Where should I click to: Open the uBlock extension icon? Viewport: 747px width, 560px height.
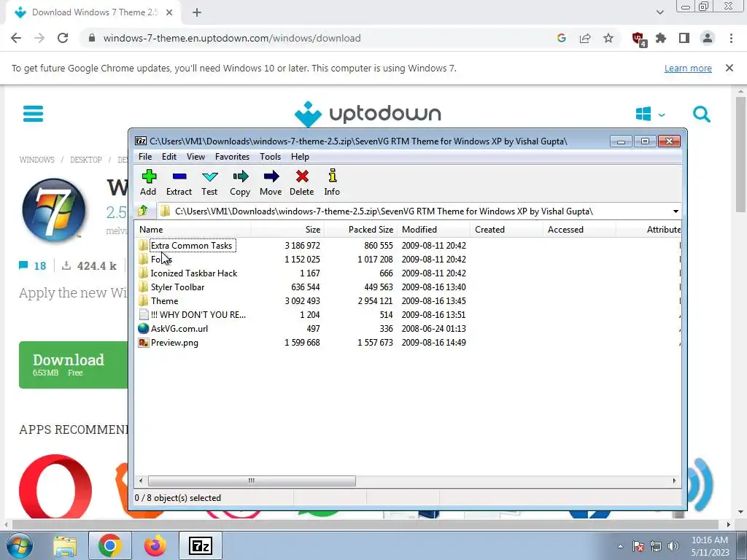tap(638, 39)
